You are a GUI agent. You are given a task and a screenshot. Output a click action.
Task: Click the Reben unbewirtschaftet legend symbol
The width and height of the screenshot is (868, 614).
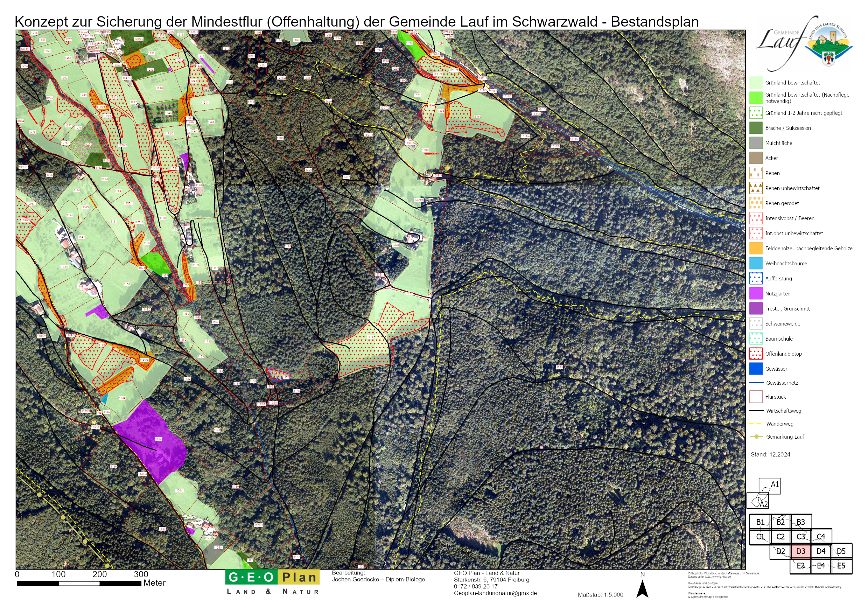point(756,188)
